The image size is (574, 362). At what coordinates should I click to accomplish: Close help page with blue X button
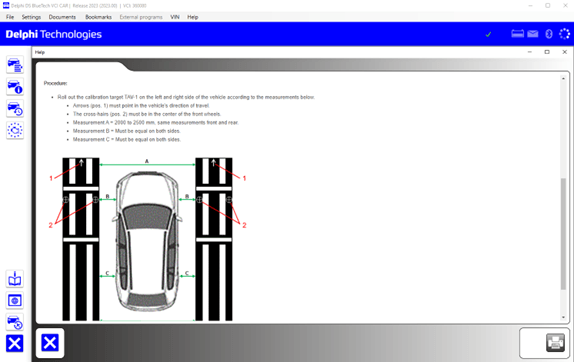click(x=50, y=343)
